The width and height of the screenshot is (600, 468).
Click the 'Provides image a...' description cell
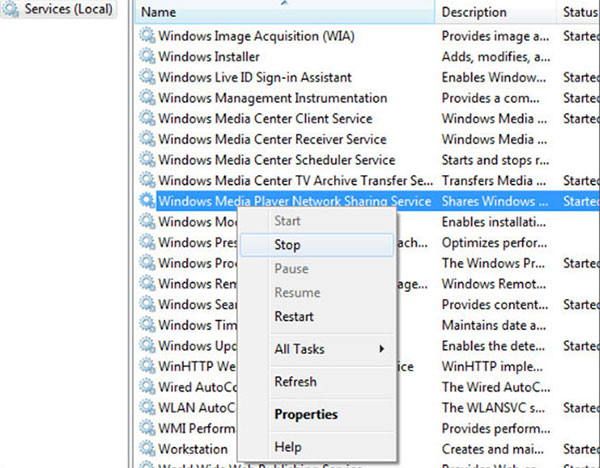496,36
